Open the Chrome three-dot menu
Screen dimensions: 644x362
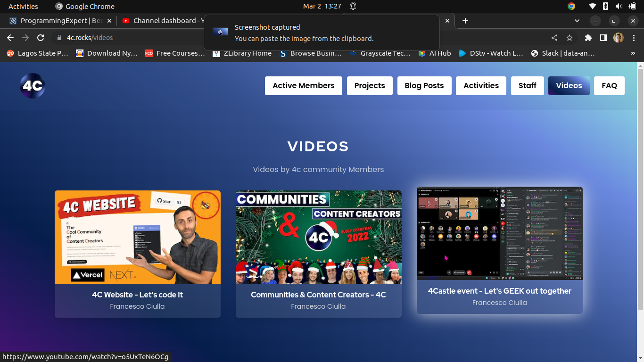634,38
